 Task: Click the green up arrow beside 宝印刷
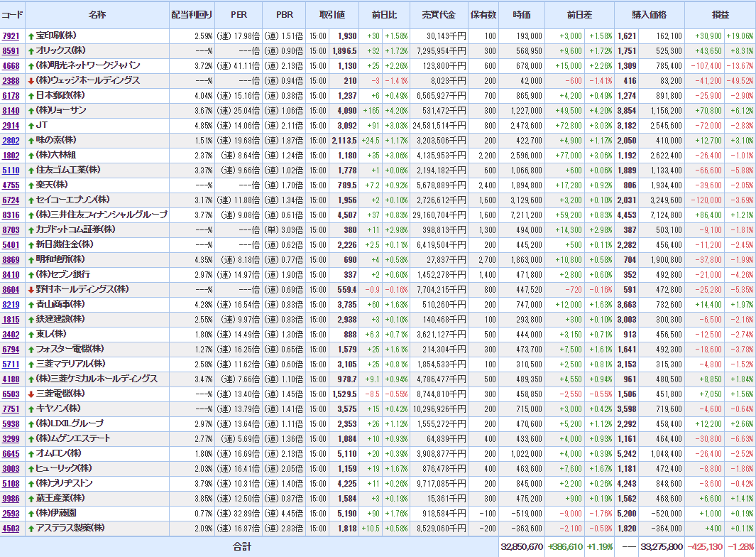tap(31, 36)
